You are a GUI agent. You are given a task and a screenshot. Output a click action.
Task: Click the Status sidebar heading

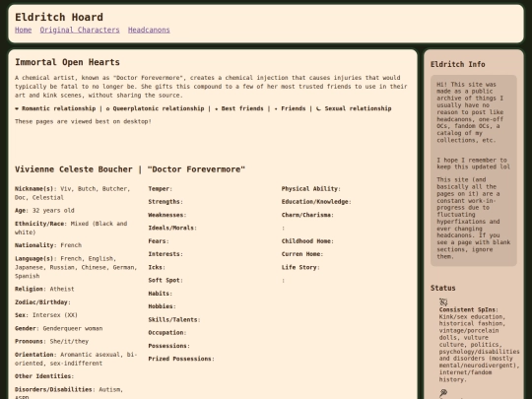click(442, 288)
